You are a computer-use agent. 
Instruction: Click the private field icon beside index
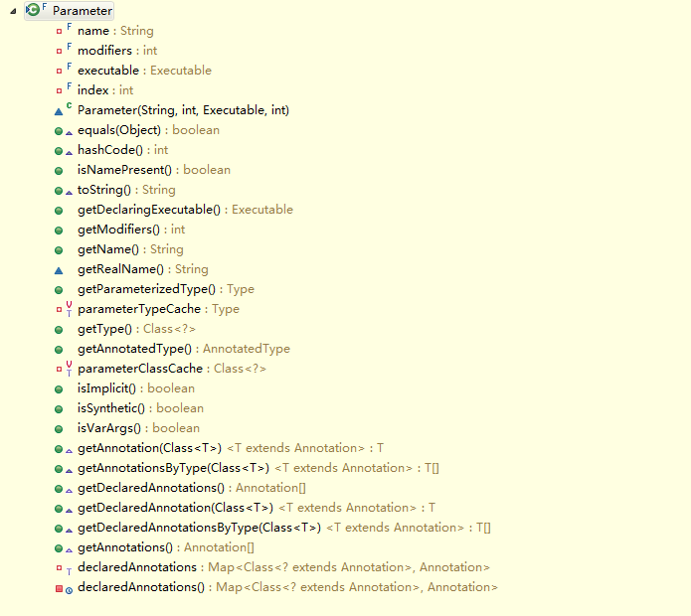59,90
